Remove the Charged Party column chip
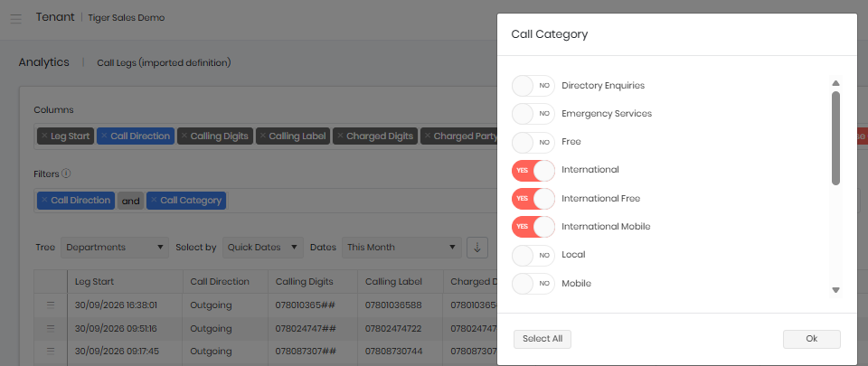868x366 pixels. click(428, 136)
